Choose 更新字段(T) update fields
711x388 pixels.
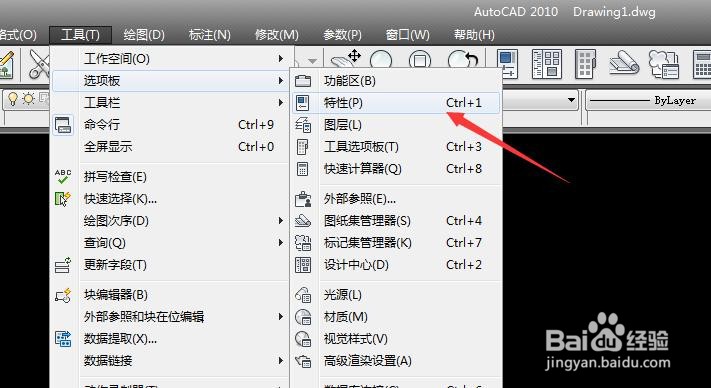pyautogui.click(x=170, y=265)
